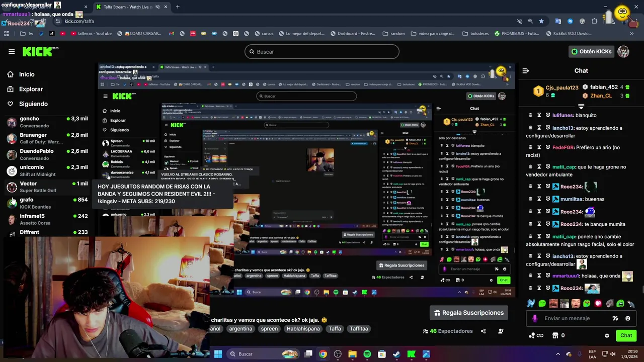Open a new browser tab
Viewport: 644px width, 362px height.
tap(178, 7)
